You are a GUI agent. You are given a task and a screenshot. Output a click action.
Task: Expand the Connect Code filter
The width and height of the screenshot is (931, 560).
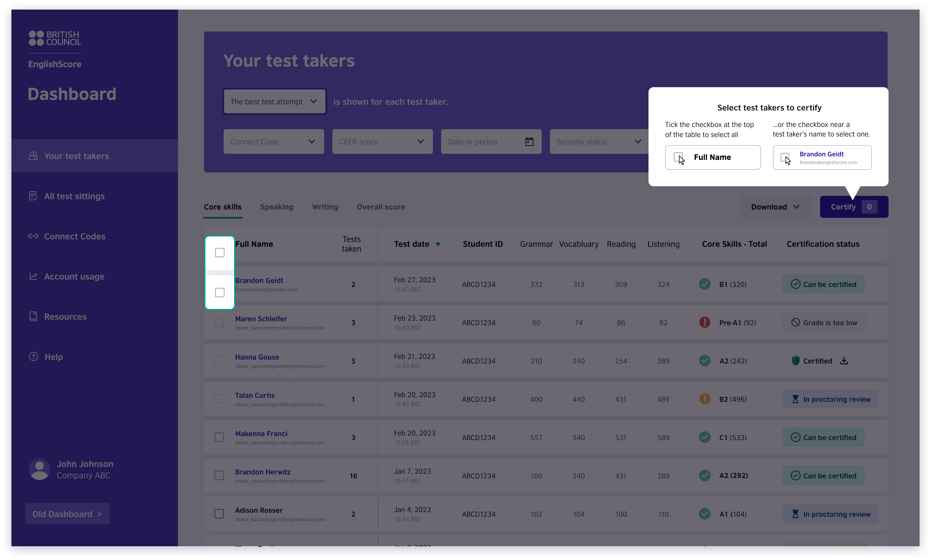pos(274,141)
